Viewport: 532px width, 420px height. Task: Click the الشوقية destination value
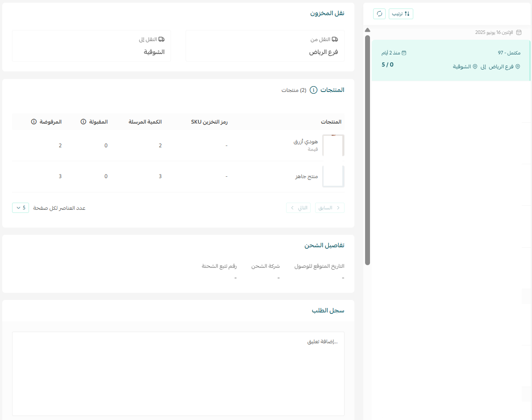tap(154, 52)
